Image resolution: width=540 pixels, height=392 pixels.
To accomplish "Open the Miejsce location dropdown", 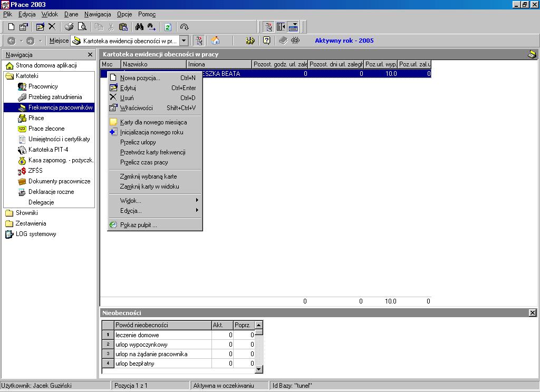I will tap(184, 41).
